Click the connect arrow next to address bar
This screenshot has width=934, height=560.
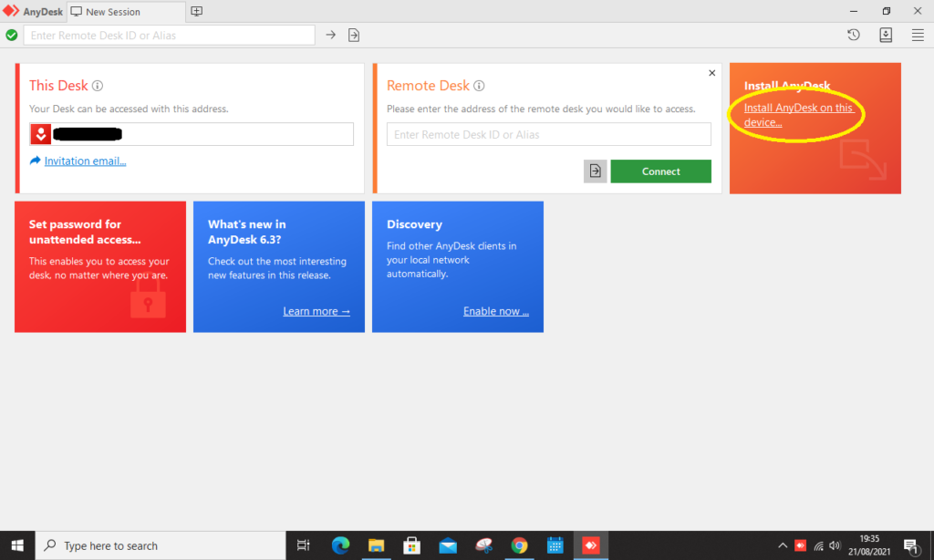coord(330,36)
